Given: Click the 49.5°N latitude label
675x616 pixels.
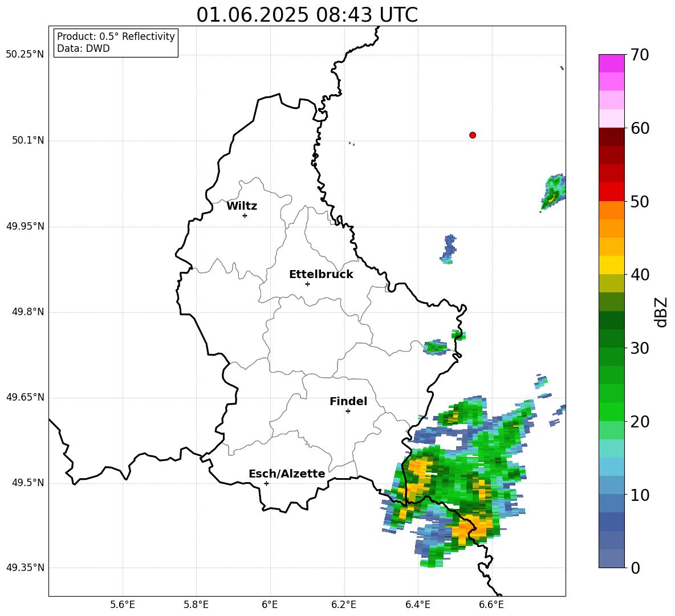Looking at the screenshot, I should coord(28,483).
